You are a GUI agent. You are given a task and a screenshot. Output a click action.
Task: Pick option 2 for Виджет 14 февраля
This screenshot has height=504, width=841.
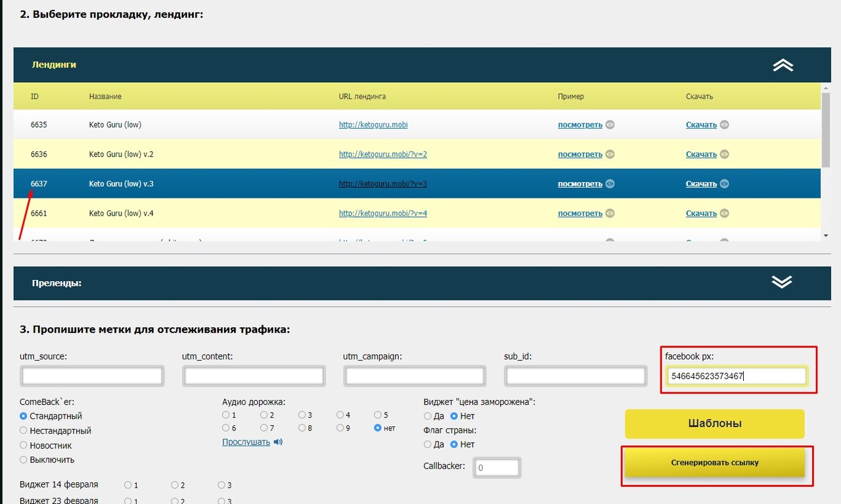point(174,485)
